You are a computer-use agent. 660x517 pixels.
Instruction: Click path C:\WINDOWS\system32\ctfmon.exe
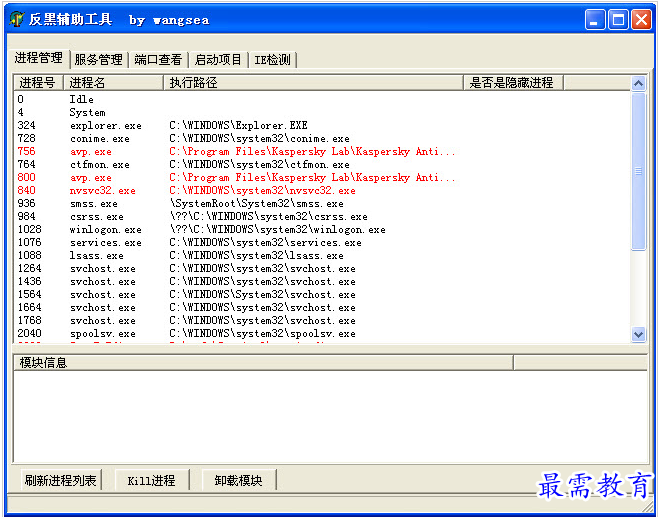[259, 165]
